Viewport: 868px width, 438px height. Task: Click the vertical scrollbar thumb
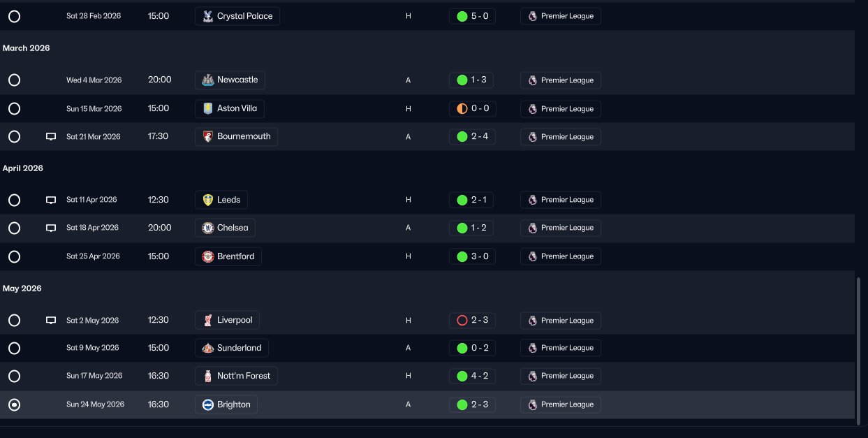(x=858, y=349)
